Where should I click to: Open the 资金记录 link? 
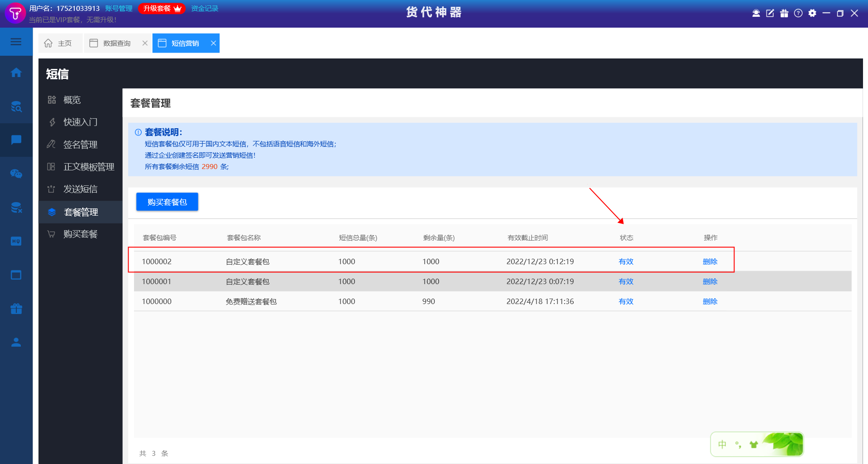coord(205,9)
